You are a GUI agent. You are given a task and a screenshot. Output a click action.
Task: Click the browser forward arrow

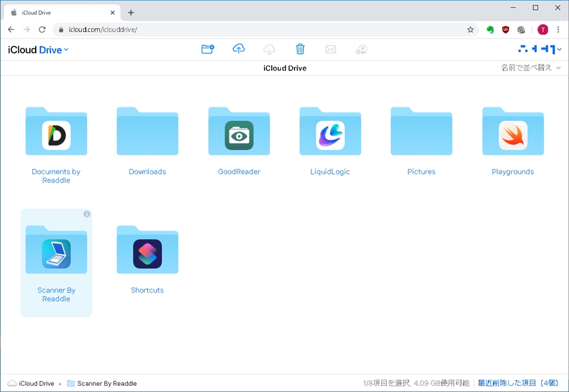[x=27, y=30]
